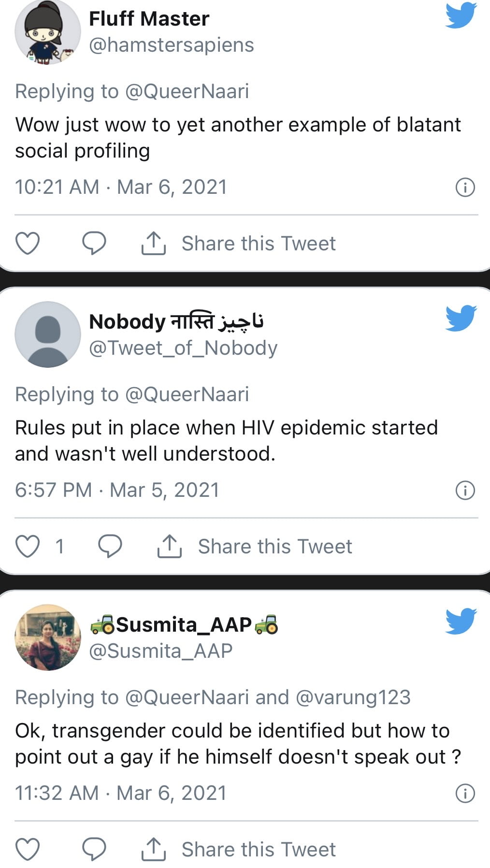Like Susmita_AAP's tweet with heart icon
This screenshot has height=868, width=490.
point(28,849)
